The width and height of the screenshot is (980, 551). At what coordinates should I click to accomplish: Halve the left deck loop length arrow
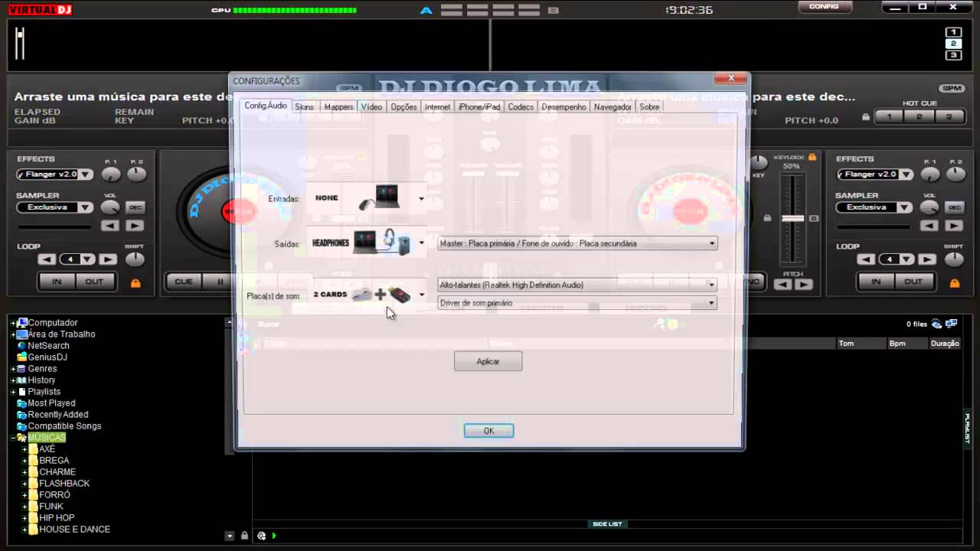tap(48, 259)
